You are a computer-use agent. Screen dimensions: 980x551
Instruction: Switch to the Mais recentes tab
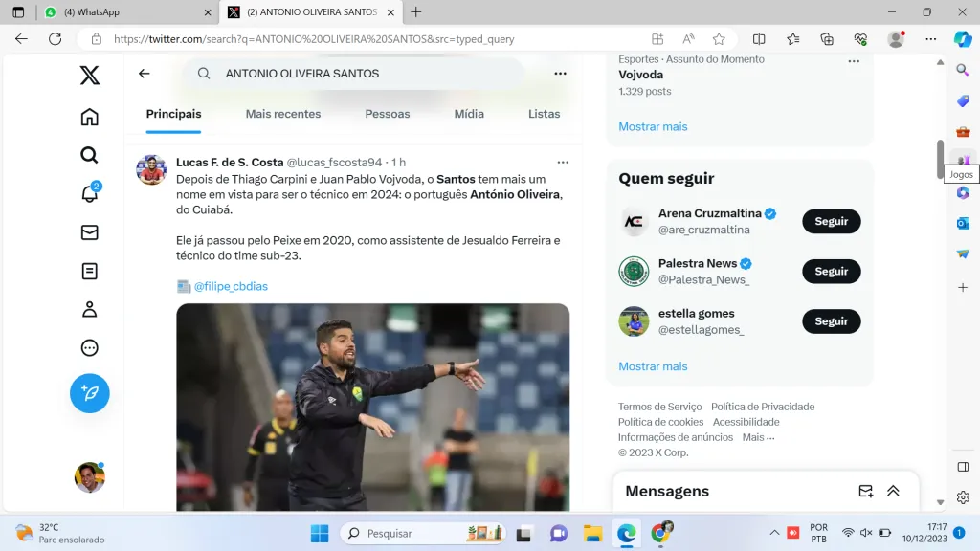(x=283, y=114)
